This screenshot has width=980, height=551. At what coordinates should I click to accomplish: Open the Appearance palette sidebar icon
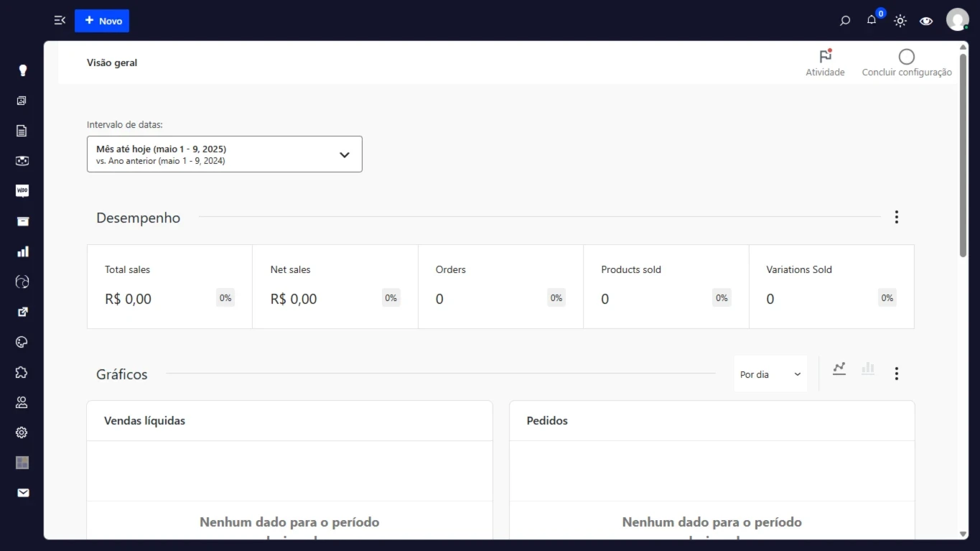22,342
